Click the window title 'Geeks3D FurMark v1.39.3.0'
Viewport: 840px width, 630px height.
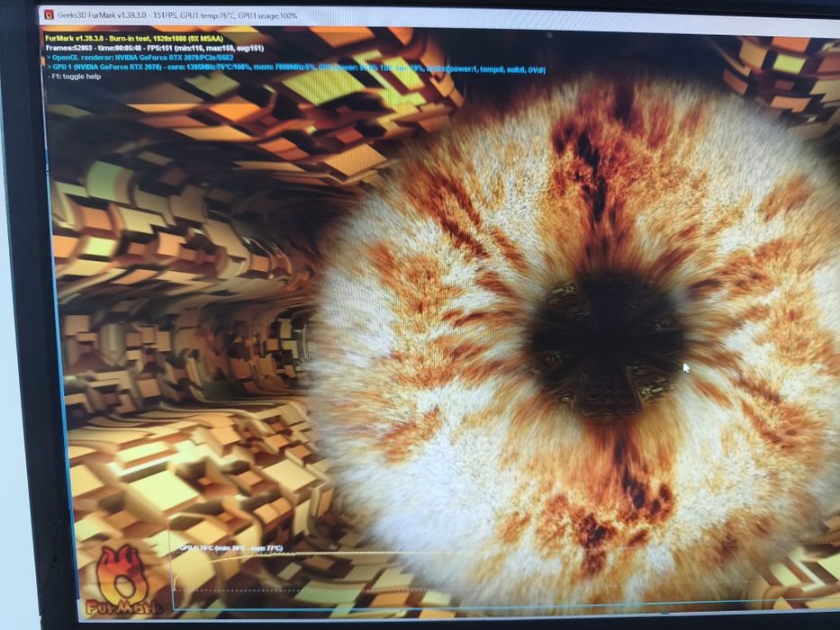point(104,15)
